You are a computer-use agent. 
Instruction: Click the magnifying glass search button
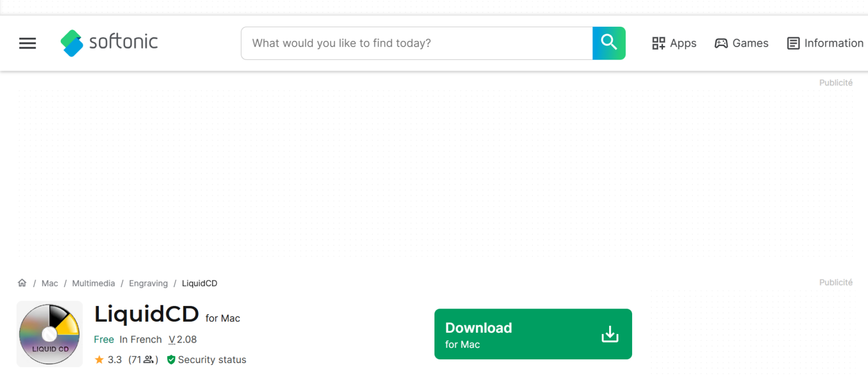point(609,43)
